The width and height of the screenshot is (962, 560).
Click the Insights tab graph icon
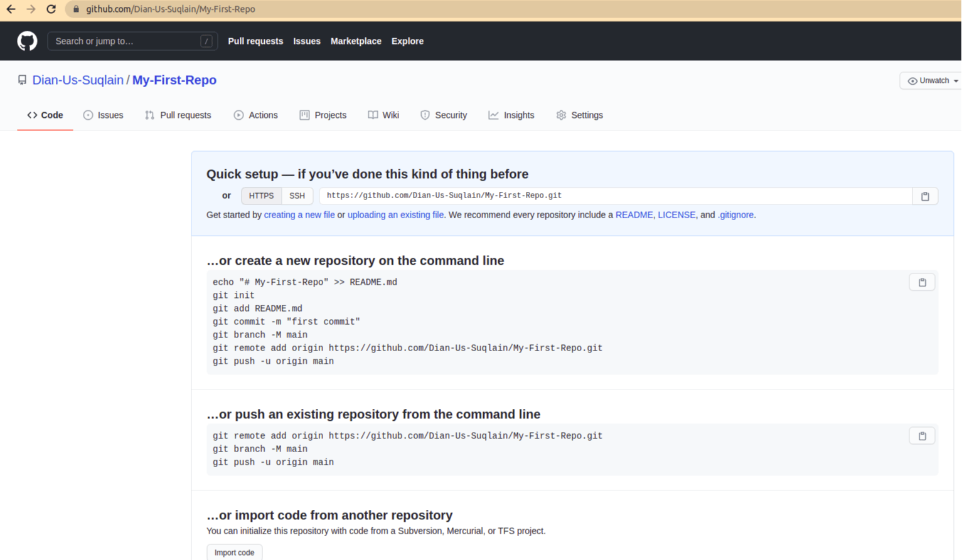(x=493, y=115)
